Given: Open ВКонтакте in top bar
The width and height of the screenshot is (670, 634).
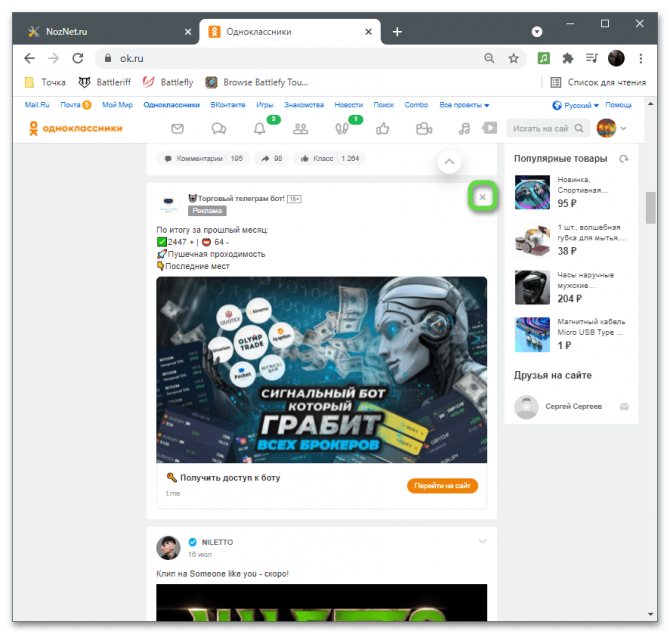Looking at the screenshot, I should 228,105.
